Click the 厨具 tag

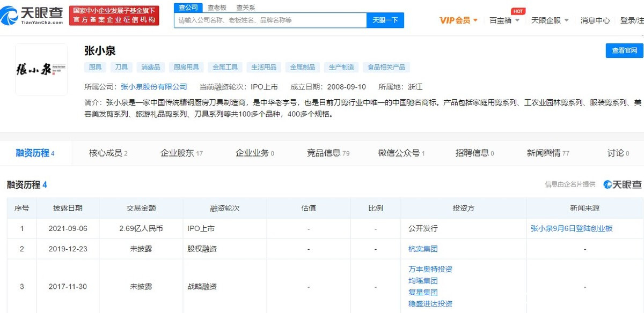pos(95,67)
